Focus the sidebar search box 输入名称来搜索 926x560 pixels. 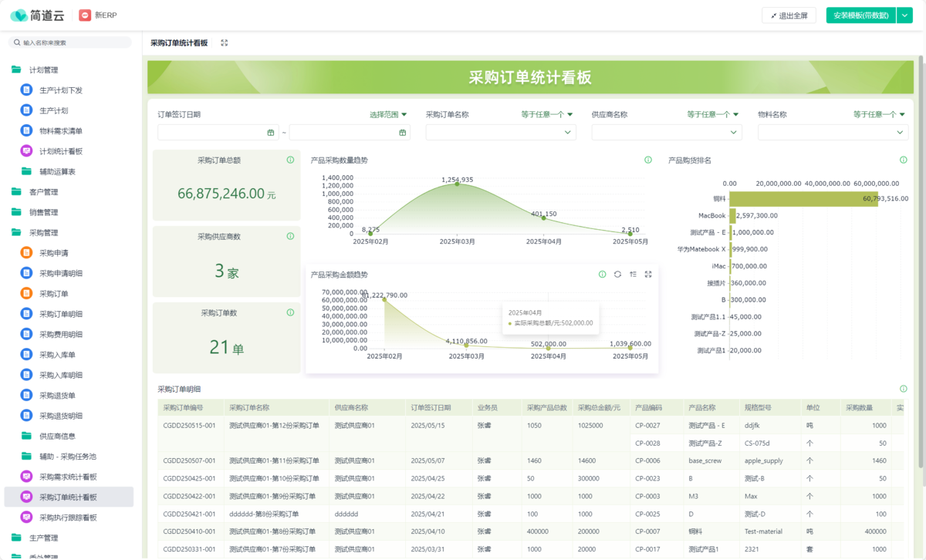click(71, 42)
